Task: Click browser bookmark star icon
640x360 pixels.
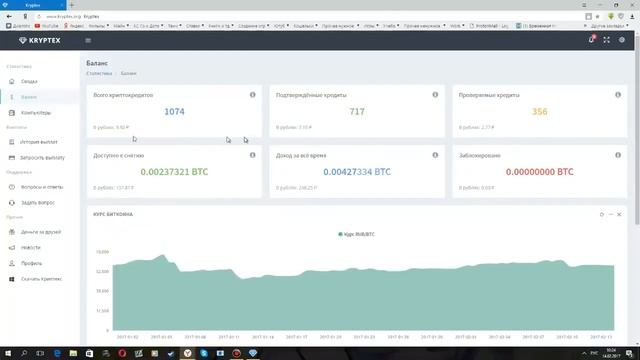Action: point(598,16)
